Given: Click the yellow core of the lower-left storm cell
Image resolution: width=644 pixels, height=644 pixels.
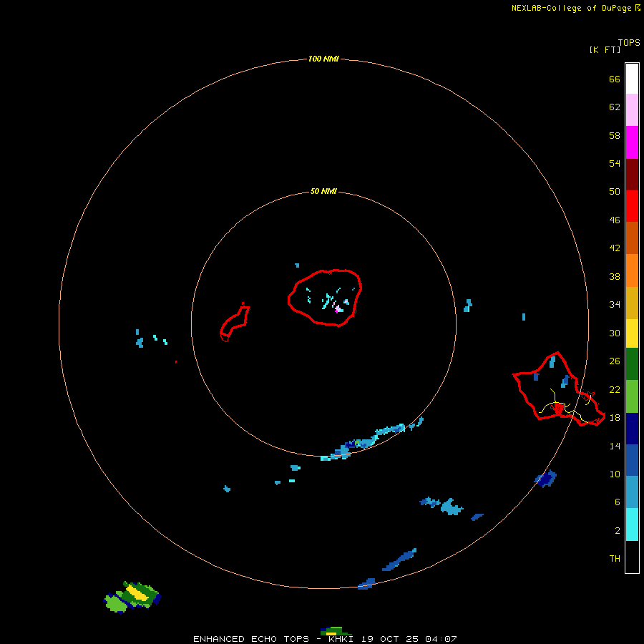Looking at the screenshot, I should click(137, 593).
